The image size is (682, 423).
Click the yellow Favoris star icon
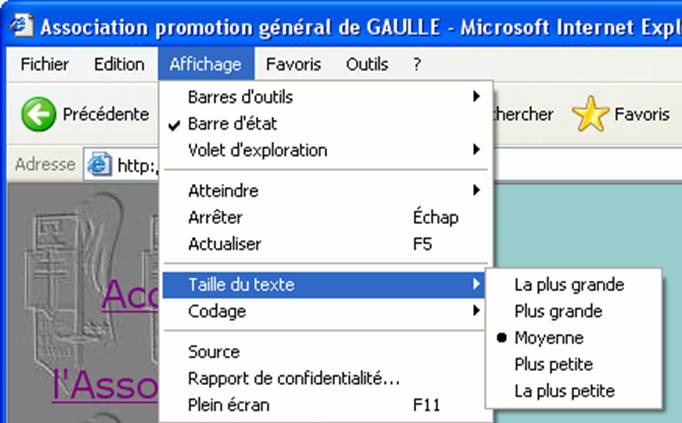pyautogui.click(x=590, y=114)
